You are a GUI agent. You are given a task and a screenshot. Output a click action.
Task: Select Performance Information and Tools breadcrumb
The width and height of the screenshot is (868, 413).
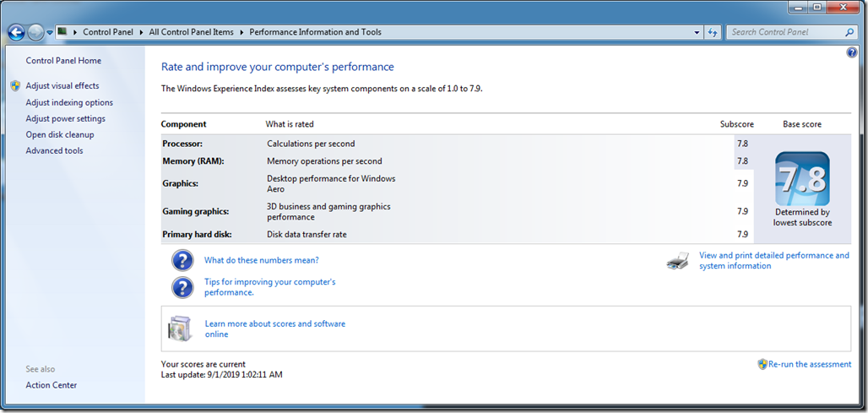click(315, 32)
